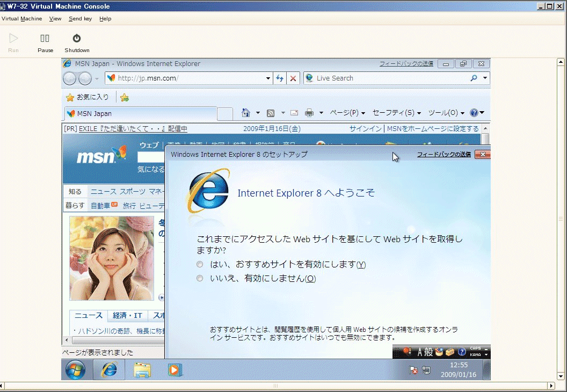
Task: Select the MSN Japan tab
Action: click(141, 113)
